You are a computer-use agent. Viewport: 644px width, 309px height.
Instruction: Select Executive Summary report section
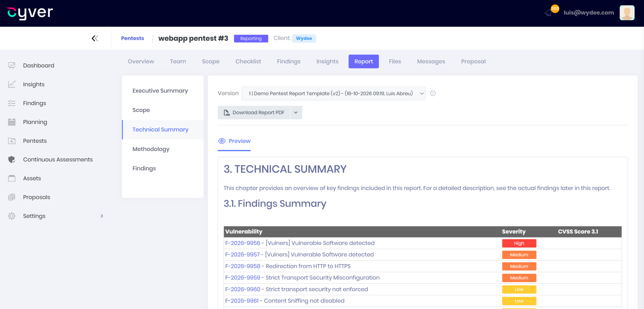click(x=160, y=91)
